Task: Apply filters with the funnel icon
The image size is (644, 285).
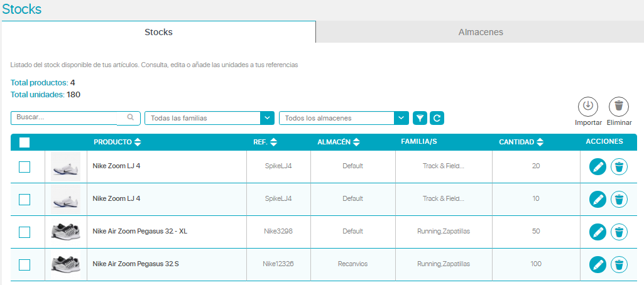Action: [420, 118]
